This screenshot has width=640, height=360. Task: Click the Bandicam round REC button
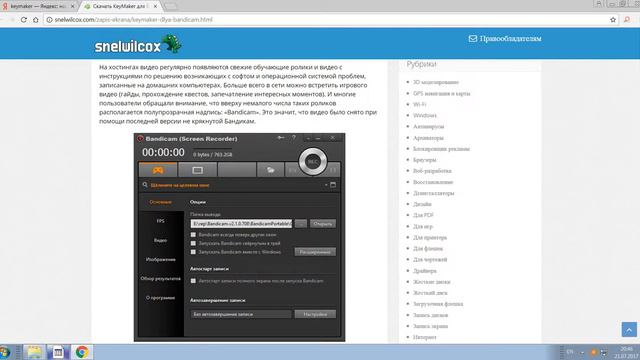pyautogui.click(x=313, y=162)
